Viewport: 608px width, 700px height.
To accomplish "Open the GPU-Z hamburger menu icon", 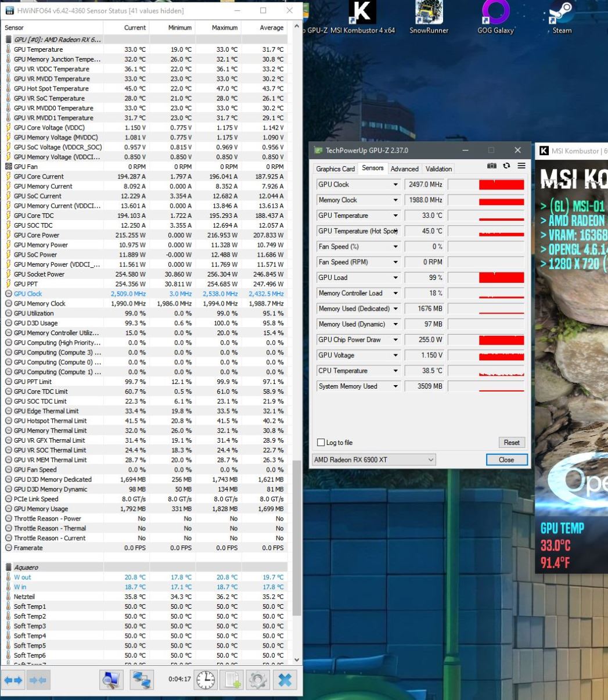I will (x=521, y=166).
